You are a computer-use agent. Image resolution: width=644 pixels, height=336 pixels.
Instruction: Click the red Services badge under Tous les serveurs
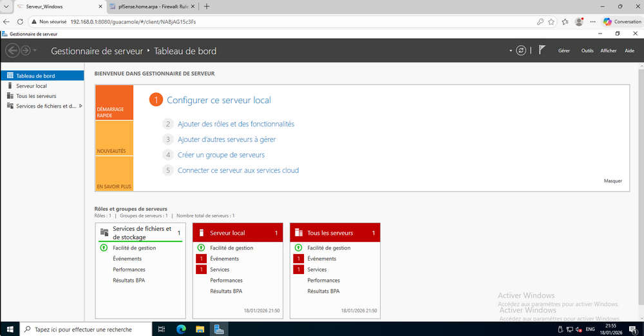(298, 270)
